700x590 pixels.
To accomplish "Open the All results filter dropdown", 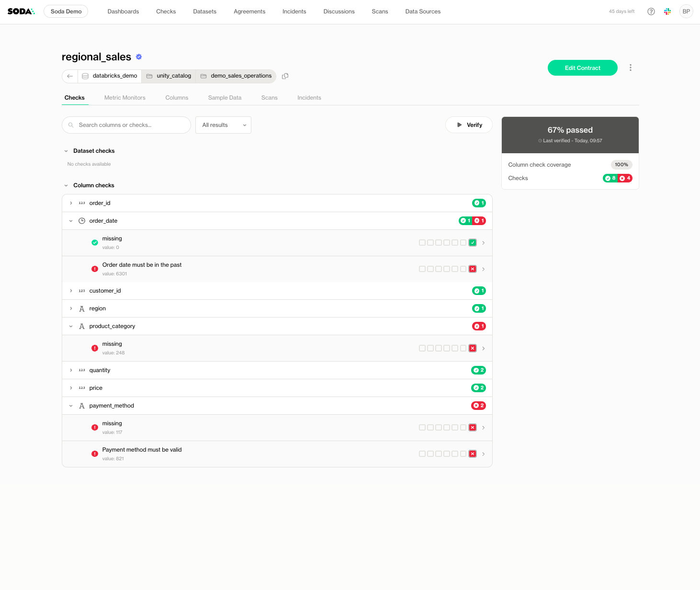I will (x=223, y=125).
